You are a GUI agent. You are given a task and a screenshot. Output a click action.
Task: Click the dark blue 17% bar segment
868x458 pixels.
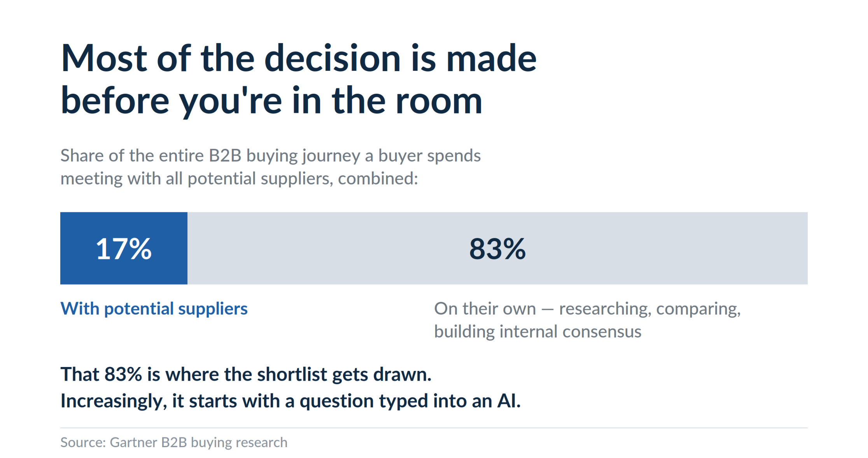pyautogui.click(x=124, y=248)
